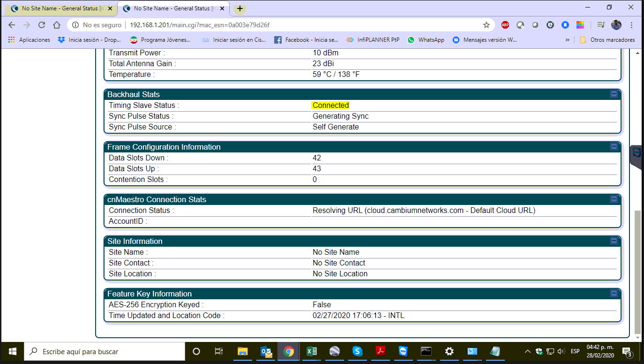Open the InfiPLANNER PtP bookmark
This screenshot has height=364, width=644.
[373, 40]
